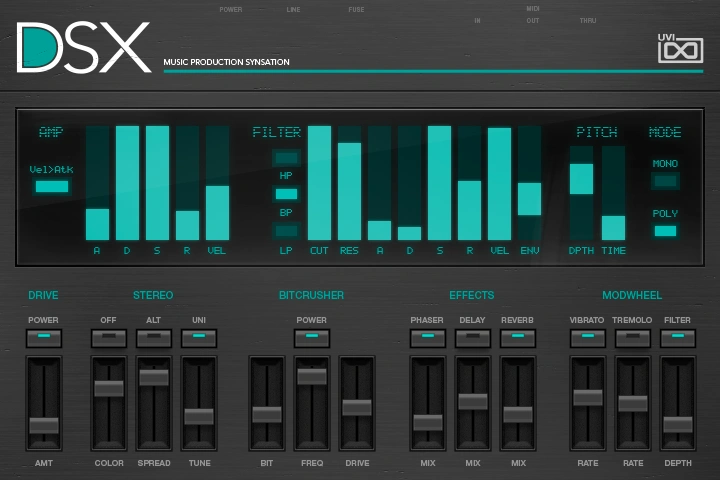Set Stereo mode to UNI
The width and height of the screenshot is (720, 480).
tap(199, 339)
